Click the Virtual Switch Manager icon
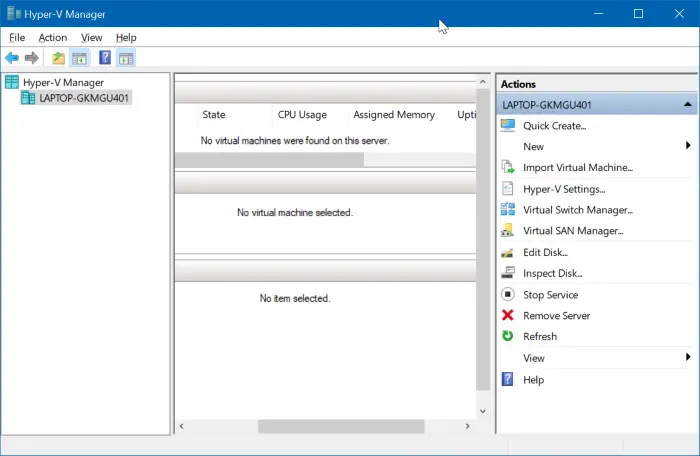700x456 pixels. 508,209
